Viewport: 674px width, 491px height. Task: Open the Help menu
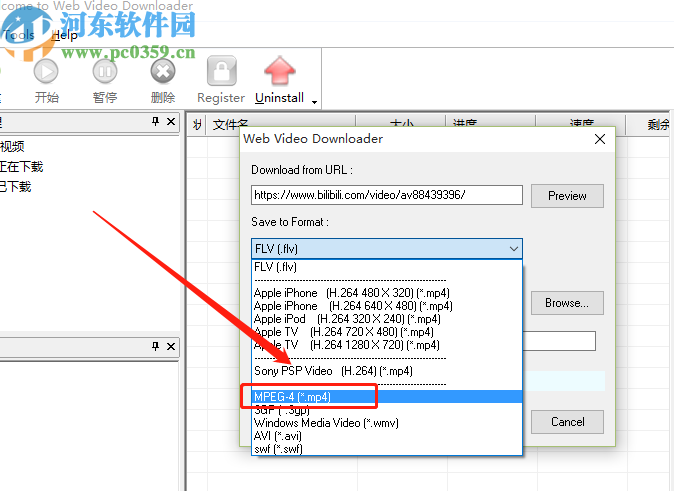click(64, 35)
